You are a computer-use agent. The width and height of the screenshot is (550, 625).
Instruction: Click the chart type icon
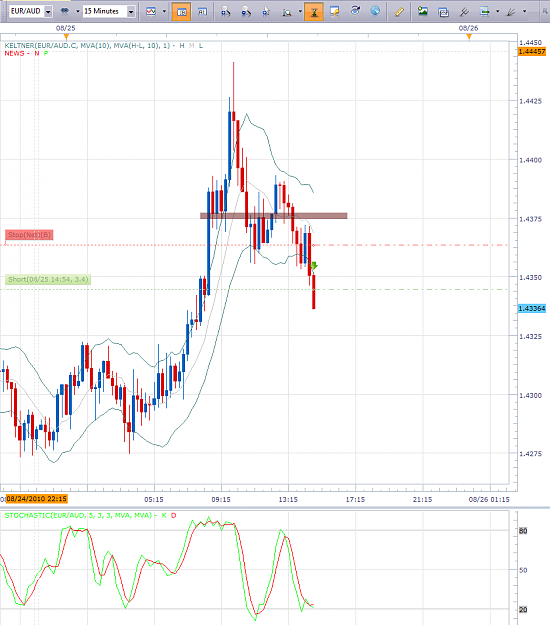(x=151, y=11)
